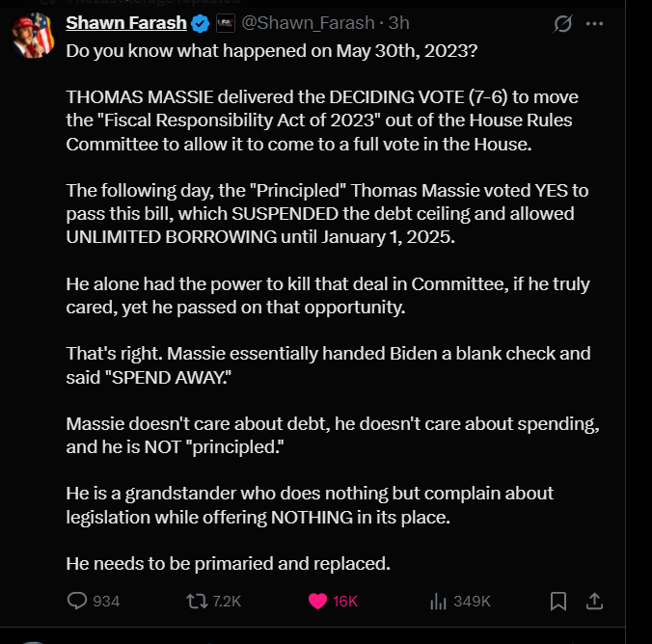
Task: Open the share post icon
Action: (x=595, y=601)
